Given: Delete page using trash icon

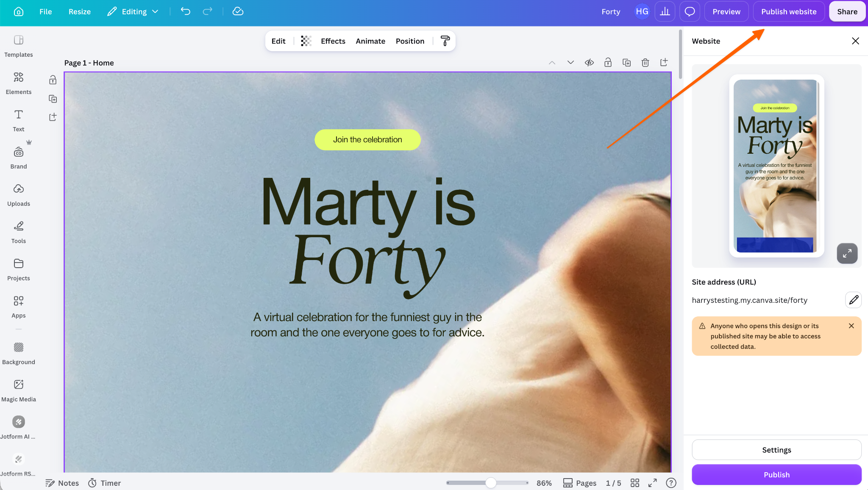Looking at the screenshot, I should 645,63.
